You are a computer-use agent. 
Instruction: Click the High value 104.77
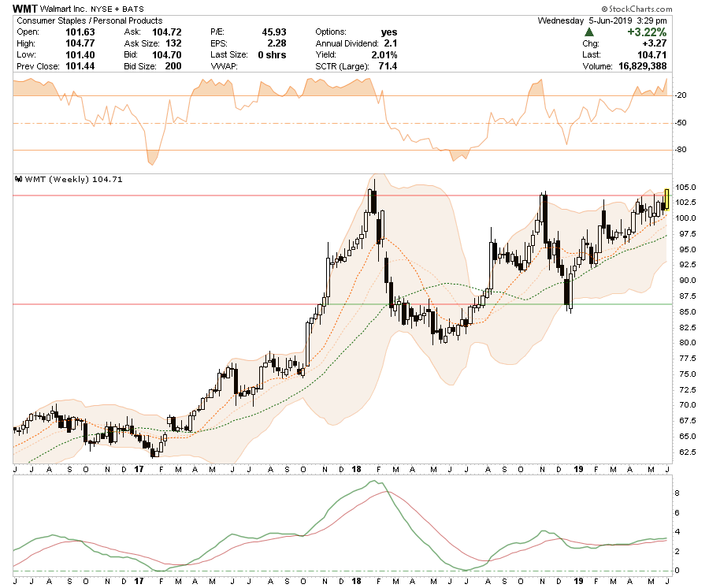pos(80,43)
